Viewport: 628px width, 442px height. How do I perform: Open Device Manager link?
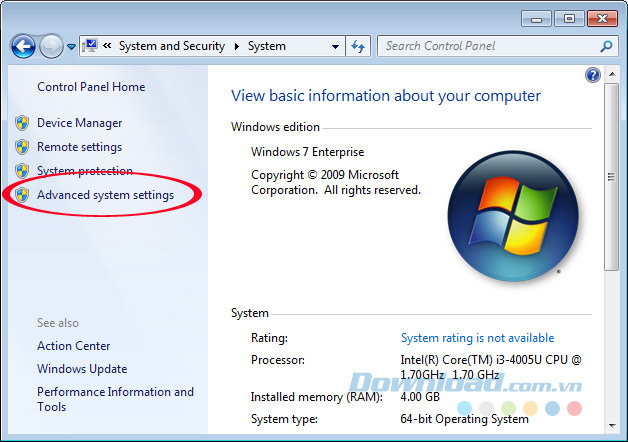(x=80, y=123)
